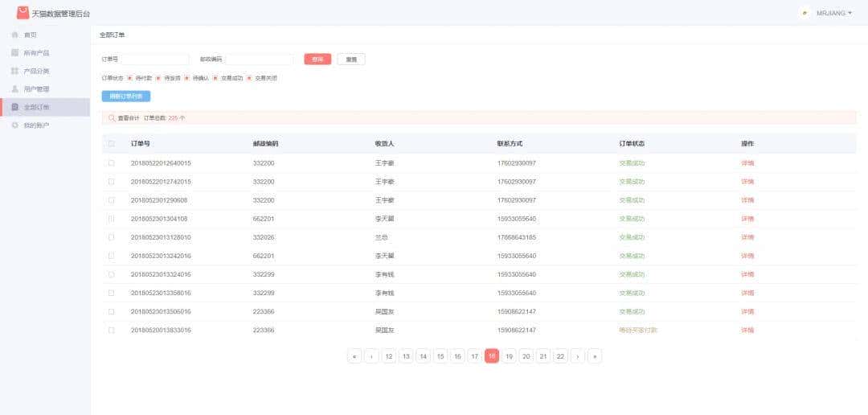Tick the checkbox for order 20180523013506016
The image size is (868, 415).
click(x=111, y=311)
